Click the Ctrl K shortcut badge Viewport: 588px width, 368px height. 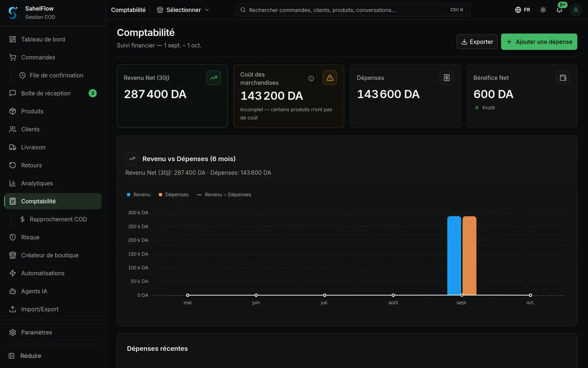457,10
